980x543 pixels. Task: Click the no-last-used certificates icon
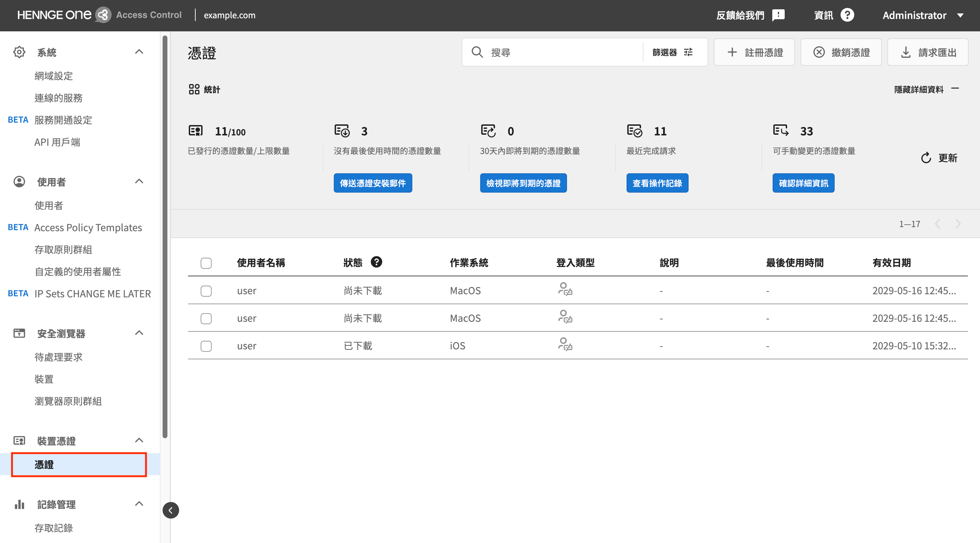pyautogui.click(x=342, y=131)
